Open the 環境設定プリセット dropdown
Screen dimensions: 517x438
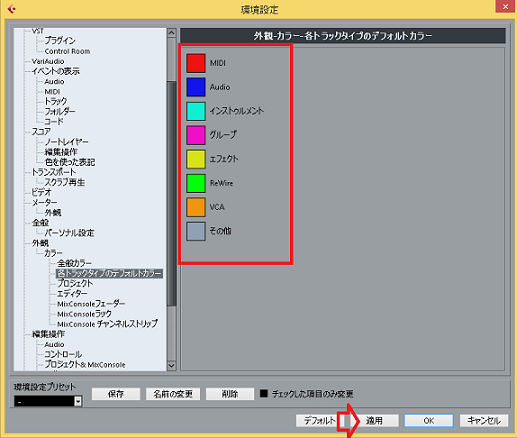point(48,401)
